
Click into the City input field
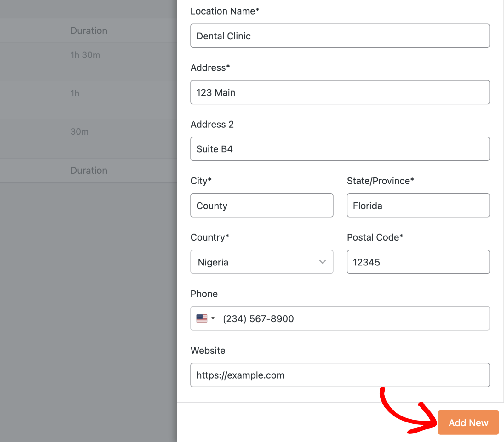pyautogui.click(x=261, y=206)
